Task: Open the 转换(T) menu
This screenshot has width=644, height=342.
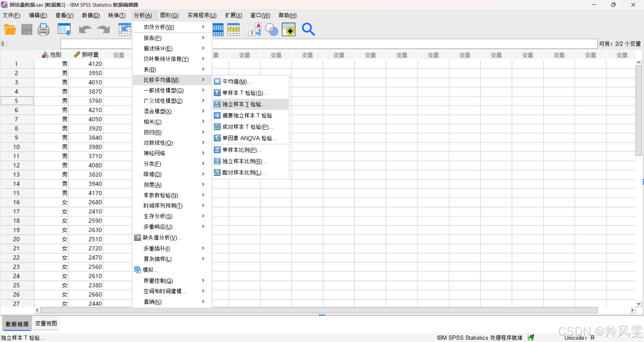Action: (117, 15)
